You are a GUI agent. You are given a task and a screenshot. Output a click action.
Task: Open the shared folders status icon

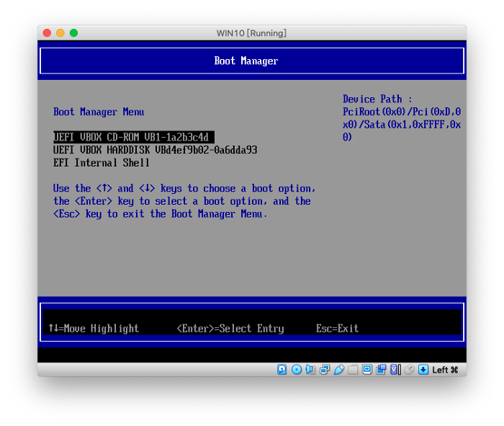pos(353,370)
